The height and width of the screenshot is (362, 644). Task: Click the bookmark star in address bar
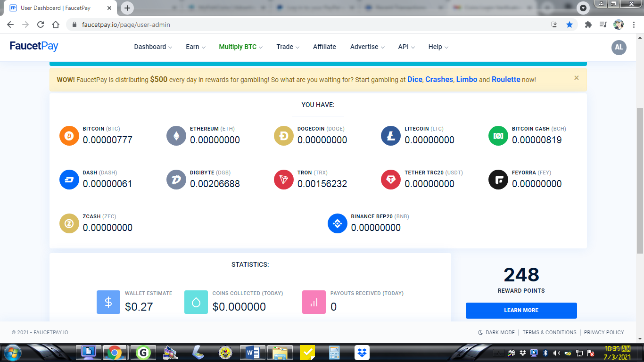570,25
